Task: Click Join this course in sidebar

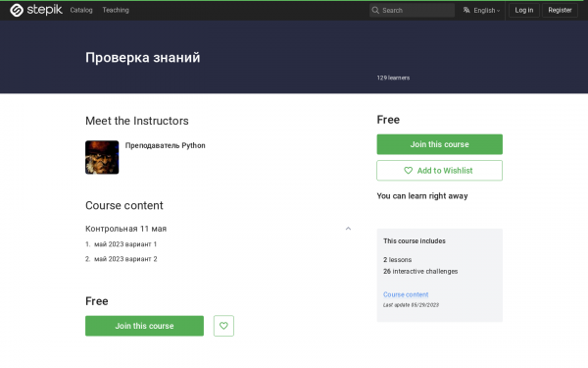Action: point(439,144)
